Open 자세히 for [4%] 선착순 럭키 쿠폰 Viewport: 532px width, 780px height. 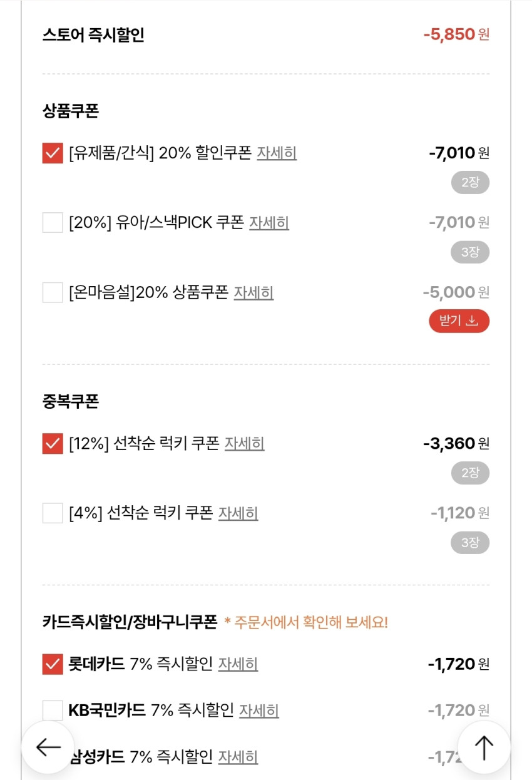(x=238, y=513)
